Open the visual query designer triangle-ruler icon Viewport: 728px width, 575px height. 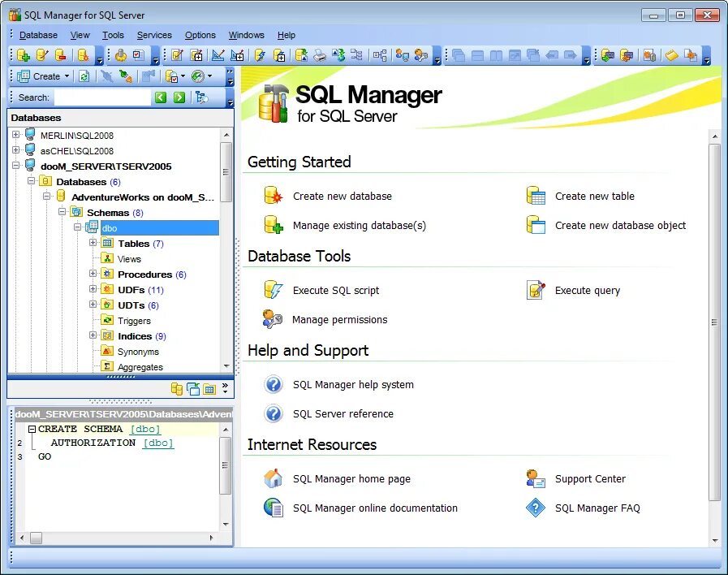218,55
